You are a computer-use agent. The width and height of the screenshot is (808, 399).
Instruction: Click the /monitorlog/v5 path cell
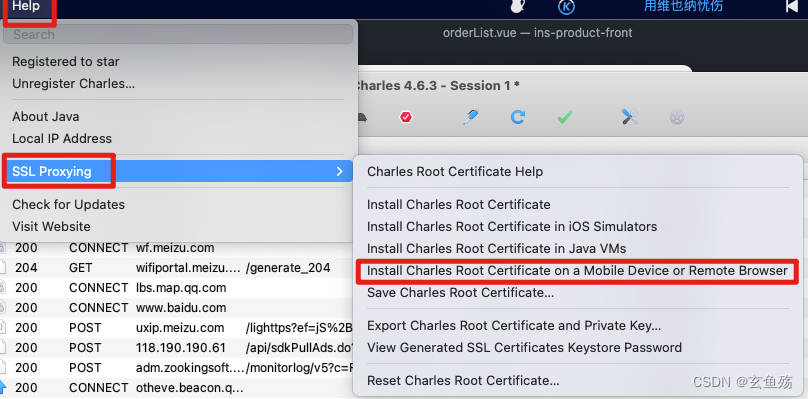[299, 368]
